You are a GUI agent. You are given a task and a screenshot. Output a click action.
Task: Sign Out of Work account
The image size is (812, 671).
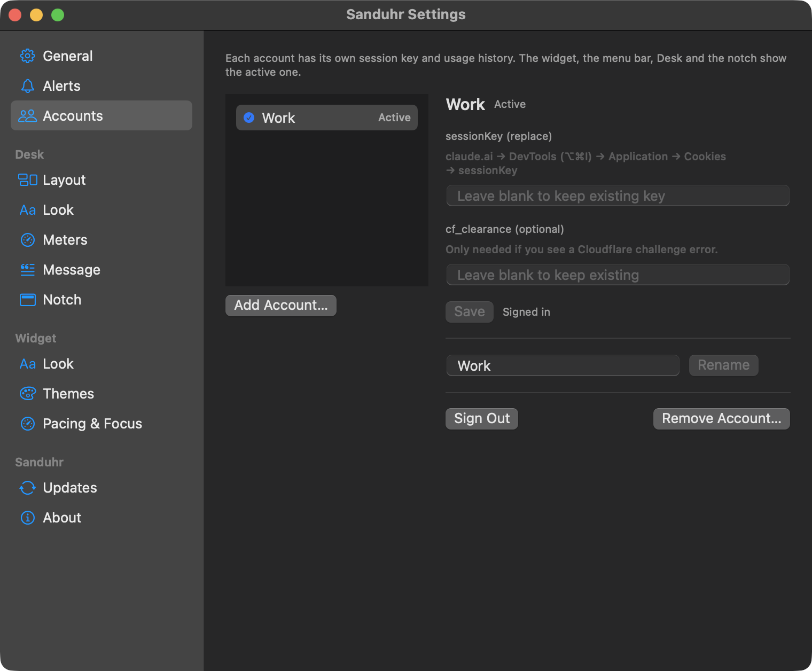click(x=482, y=418)
